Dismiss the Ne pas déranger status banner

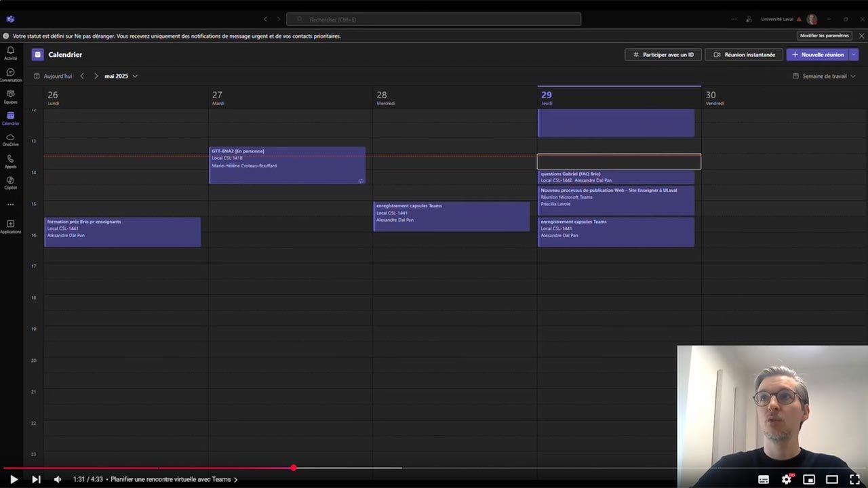click(x=861, y=36)
